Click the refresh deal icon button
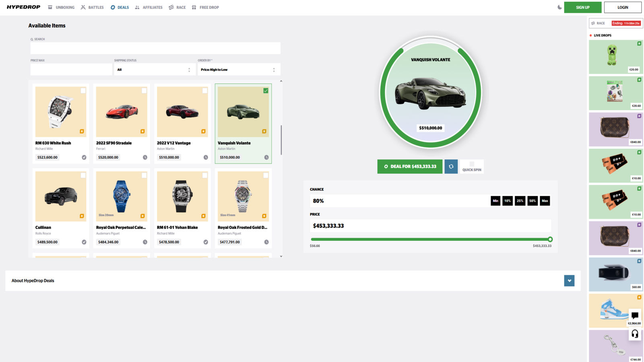Image resolution: width=644 pixels, height=362 pixels. 451,167
